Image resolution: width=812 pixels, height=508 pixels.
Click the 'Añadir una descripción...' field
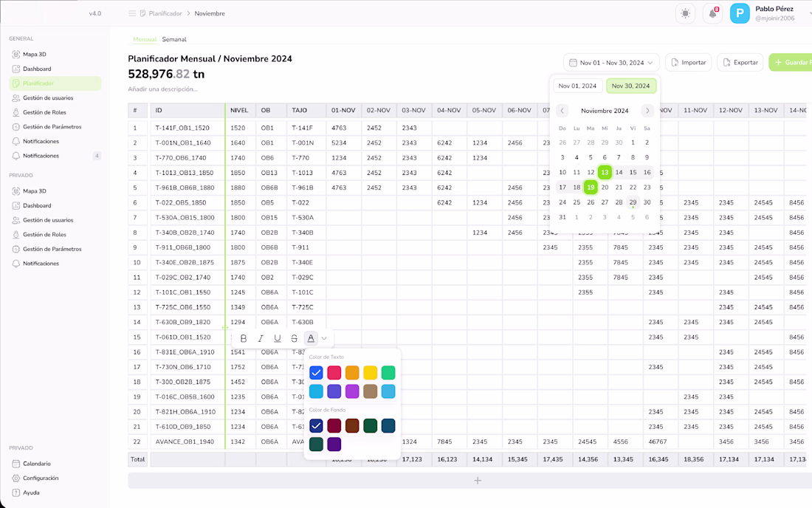coord(162,89)
